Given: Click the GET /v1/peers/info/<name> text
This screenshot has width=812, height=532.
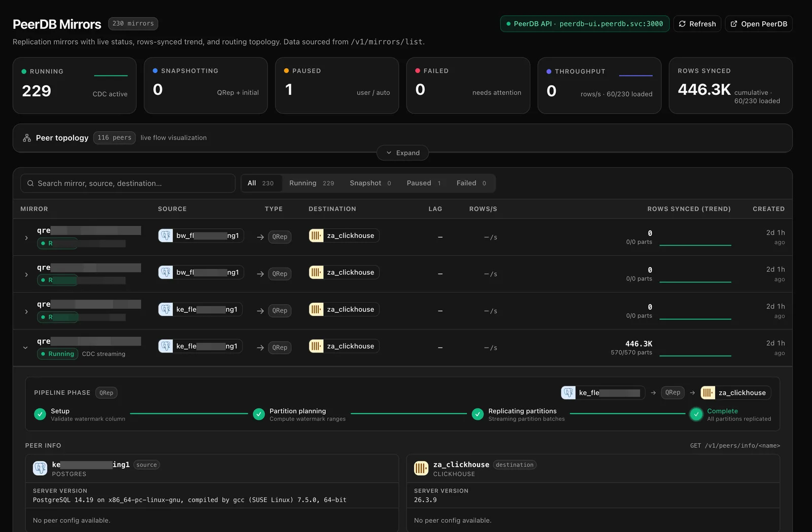Looking at the screenshot, I should [735, 446].
